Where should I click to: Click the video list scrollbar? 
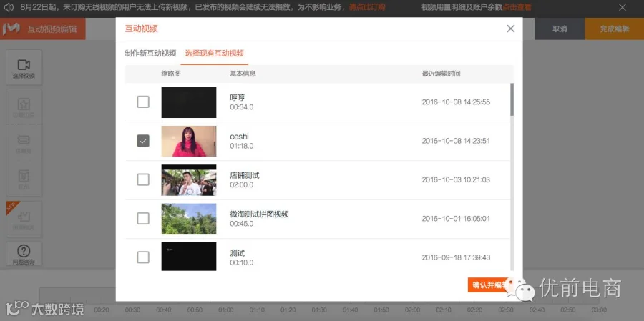pyautogui.click(x=512, y=99)
